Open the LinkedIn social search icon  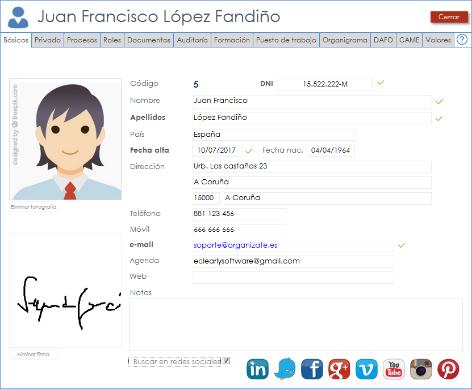[257, 369]
